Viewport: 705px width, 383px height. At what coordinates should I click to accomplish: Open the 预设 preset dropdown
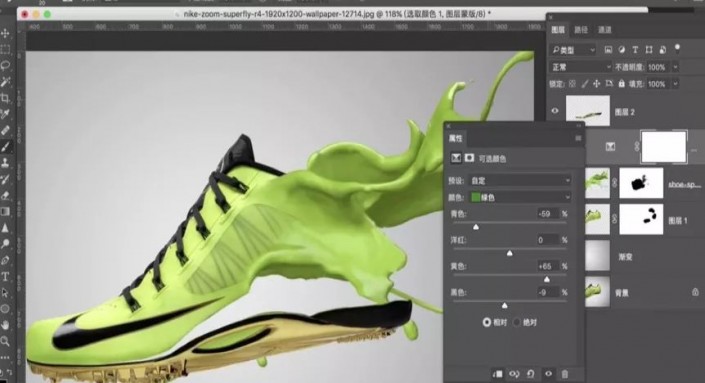tap(520, 181)
